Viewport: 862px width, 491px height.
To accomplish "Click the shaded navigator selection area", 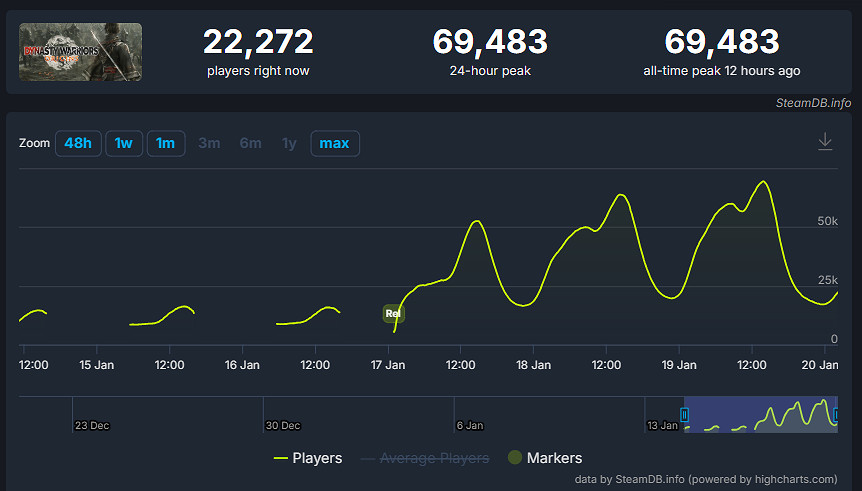I will 760,414.
